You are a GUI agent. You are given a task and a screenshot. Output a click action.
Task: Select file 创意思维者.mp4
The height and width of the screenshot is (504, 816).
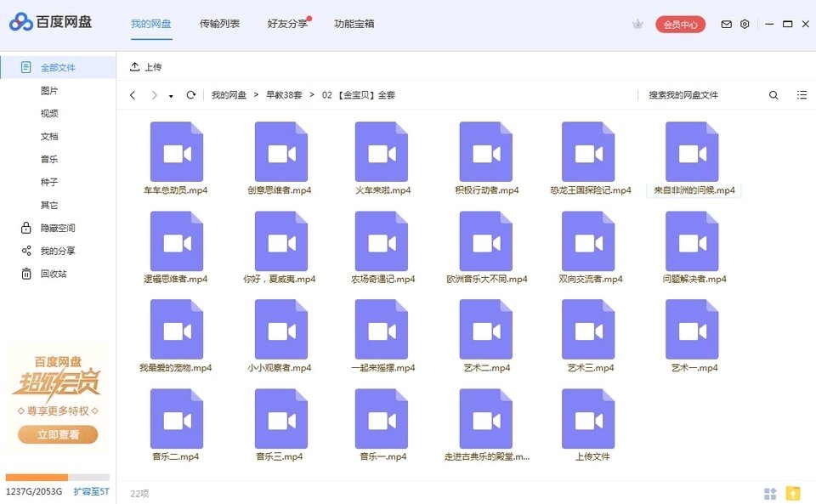pos(280,159)
